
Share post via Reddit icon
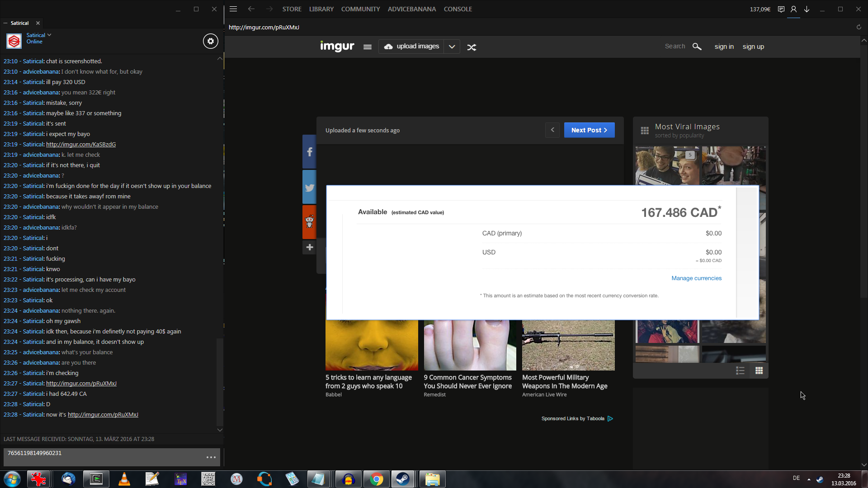[x=310, y=221]
